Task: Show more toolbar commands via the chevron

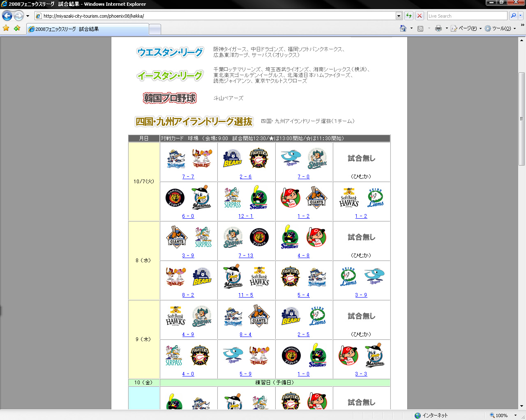Action: coord(522,25)
